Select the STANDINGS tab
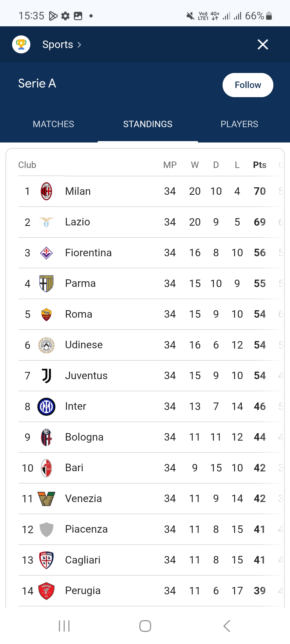The height and width of the screenshot is (644, 290). coord(148,124)
